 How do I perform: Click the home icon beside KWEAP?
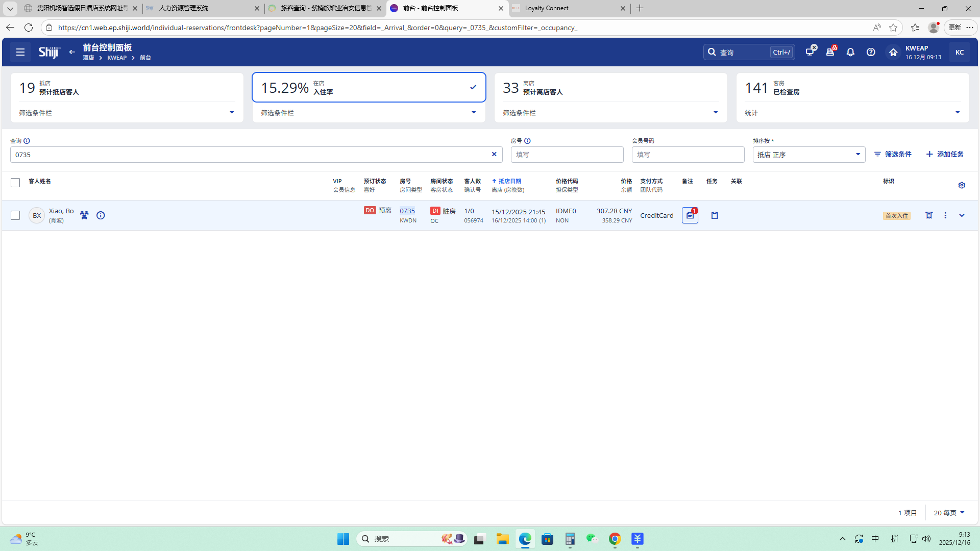pos(893,52)
